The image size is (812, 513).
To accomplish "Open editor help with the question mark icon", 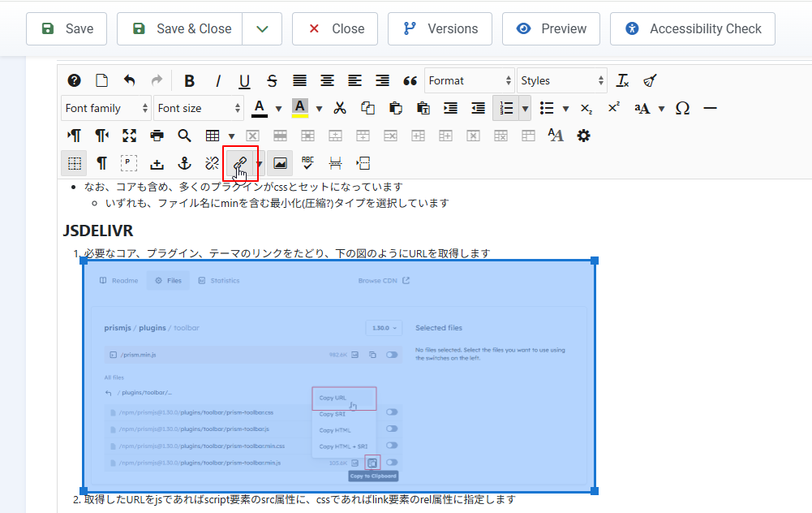I will (74, 80).
